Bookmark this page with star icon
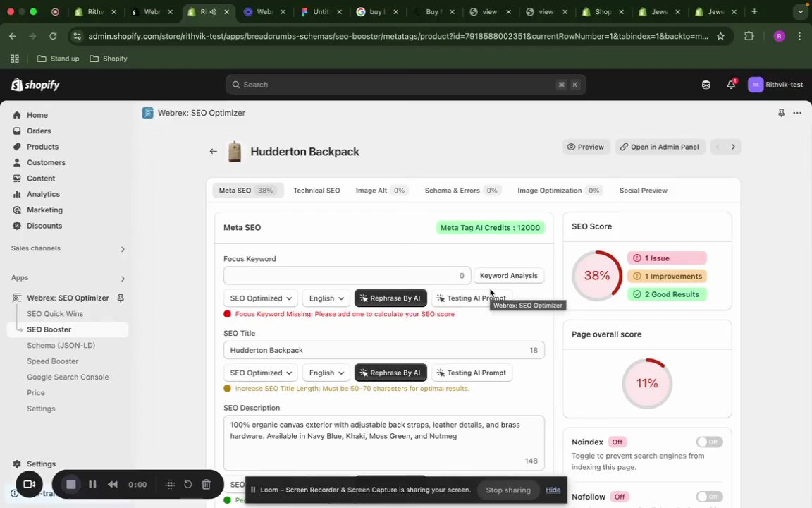The height and width of the screenshot is (508, 812). (720, 36)
